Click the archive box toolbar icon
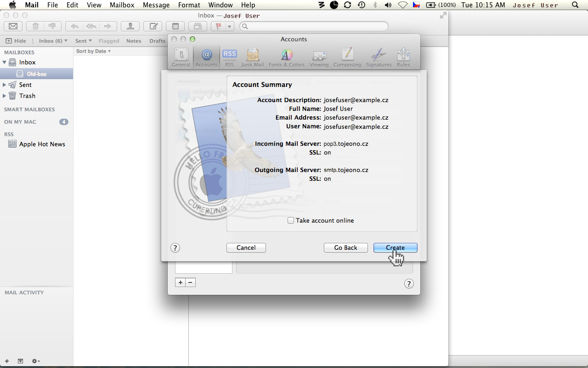 click(198, 26)
